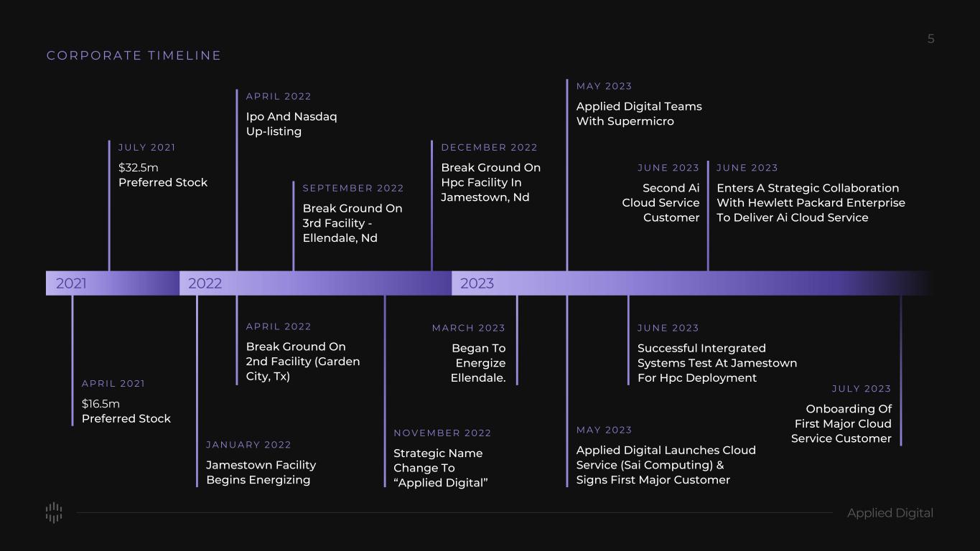Click 'Strategic Name Change To Applied Digital' text
Viewport: 980px width, 551px height.
pyautogui.click(x=441, y=468)
